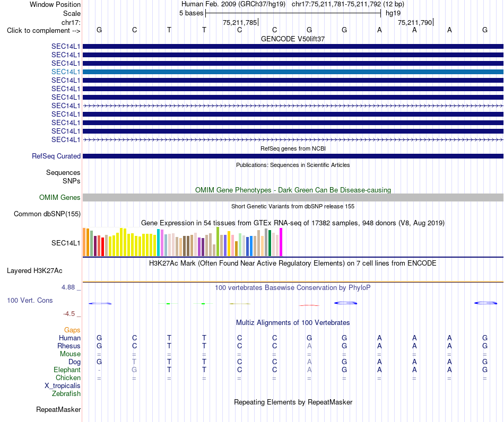
Task: Click the -4.5 PhyloP lower scale value
Action: coord(69,314)
